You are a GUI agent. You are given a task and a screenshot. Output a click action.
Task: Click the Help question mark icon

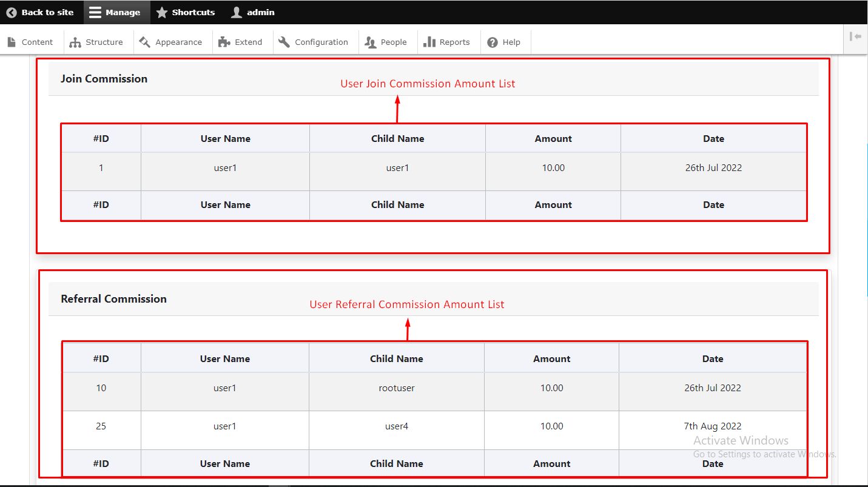coord(493,42)
